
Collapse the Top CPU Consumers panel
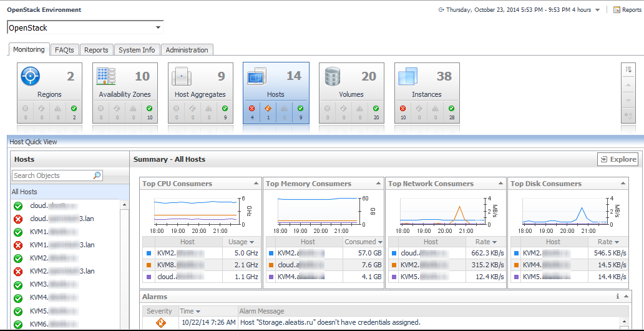pos(256,184)
